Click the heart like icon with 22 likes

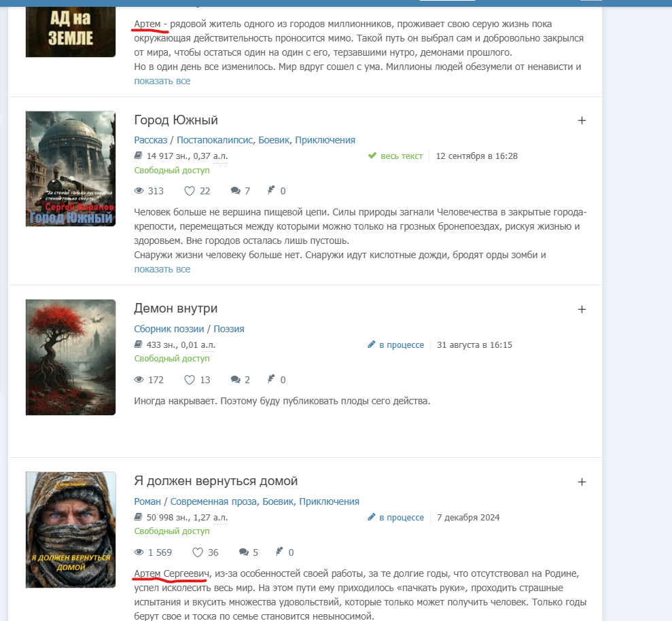tap(190, 191)
